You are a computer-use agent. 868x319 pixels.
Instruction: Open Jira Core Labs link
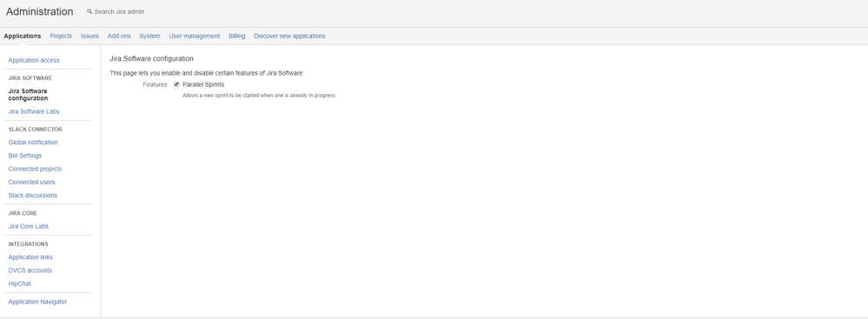[28, 227]
